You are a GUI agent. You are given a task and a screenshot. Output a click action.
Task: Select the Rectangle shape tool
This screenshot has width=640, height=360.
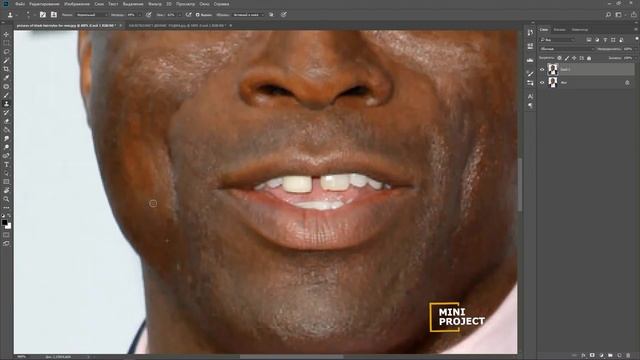[6, 182]
